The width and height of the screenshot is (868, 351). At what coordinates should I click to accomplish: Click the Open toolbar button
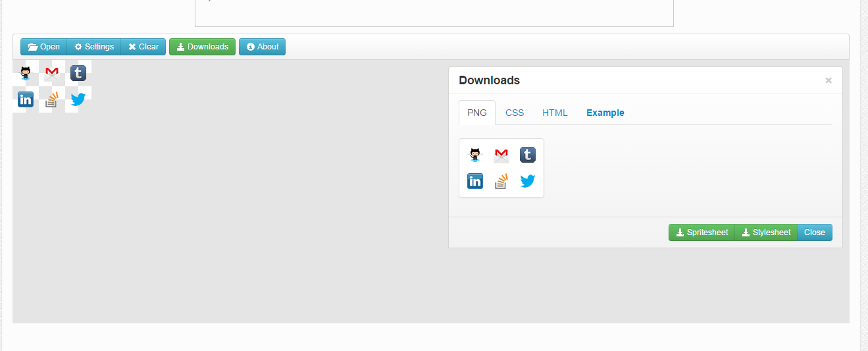44,47
